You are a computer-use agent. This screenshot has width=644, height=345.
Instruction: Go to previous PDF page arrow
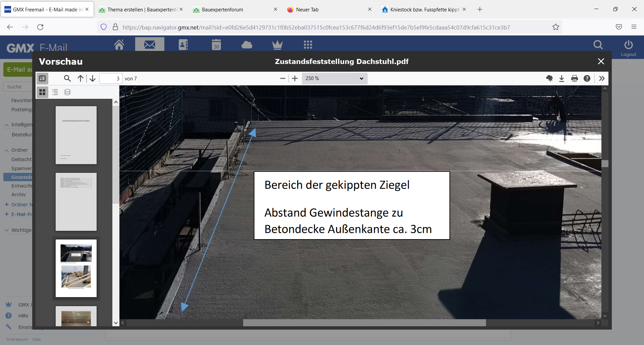[x=80, y=78]
